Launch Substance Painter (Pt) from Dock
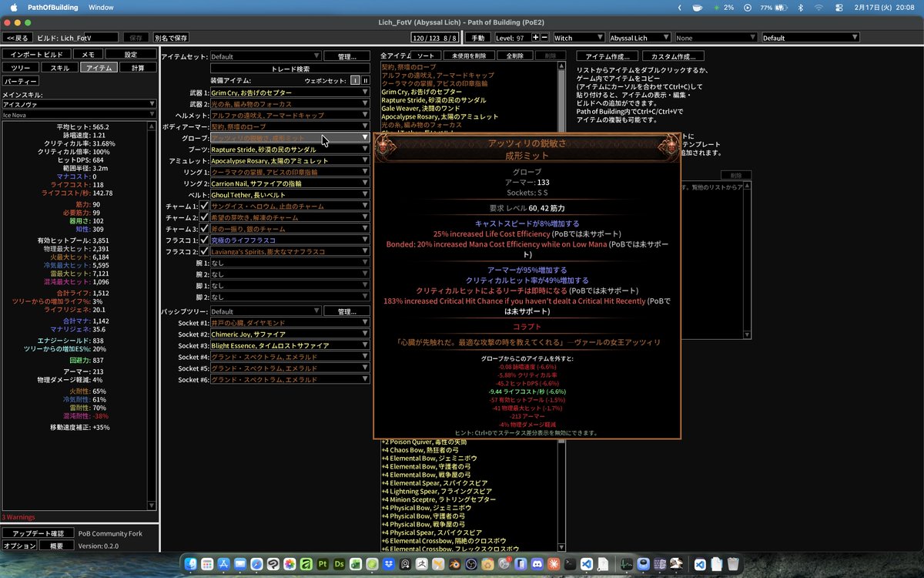Screen dimensions: 924x578 [323, 565]
